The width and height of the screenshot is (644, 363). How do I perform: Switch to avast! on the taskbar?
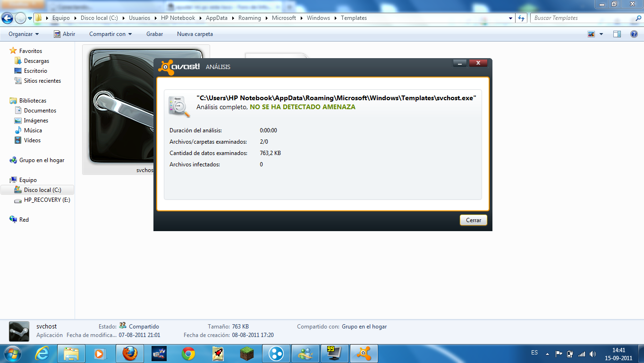364,353
